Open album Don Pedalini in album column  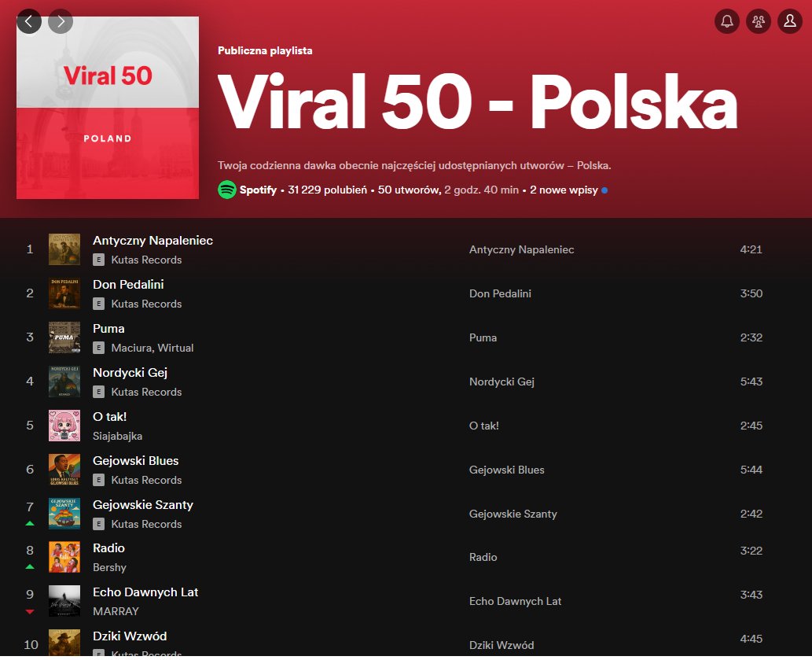point(500,293)
